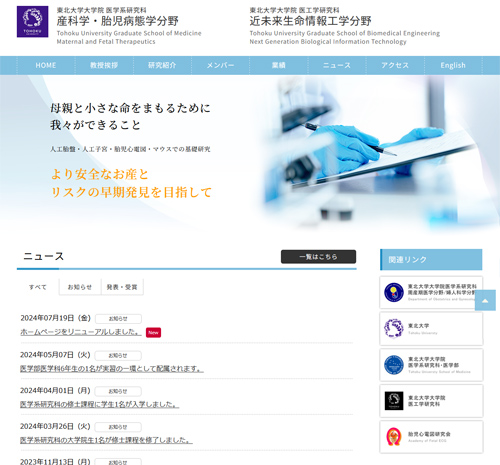Click the 東北大学 related link logo
The image size is (500, 465).
coord(394,328)
